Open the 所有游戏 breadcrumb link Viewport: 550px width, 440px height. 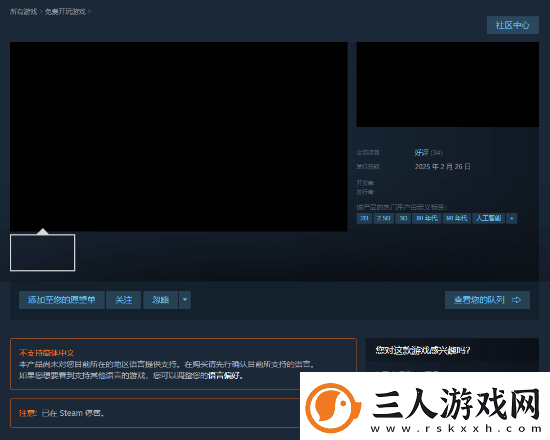tap(24, 12)
